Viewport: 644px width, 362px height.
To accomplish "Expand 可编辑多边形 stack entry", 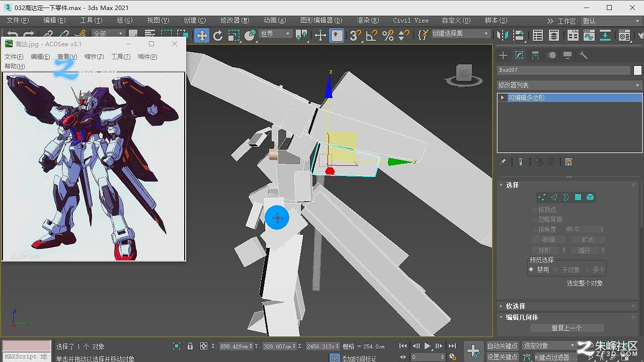I will point(502,98).
